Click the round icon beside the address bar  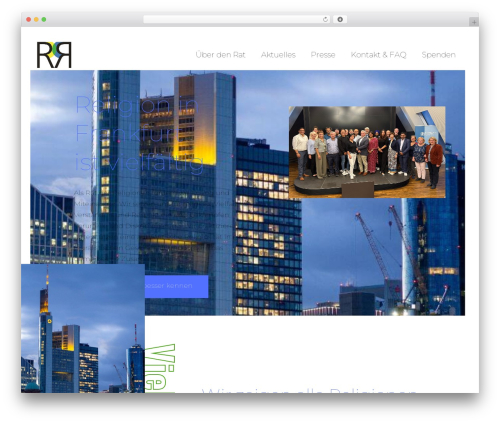click(340, 20)
